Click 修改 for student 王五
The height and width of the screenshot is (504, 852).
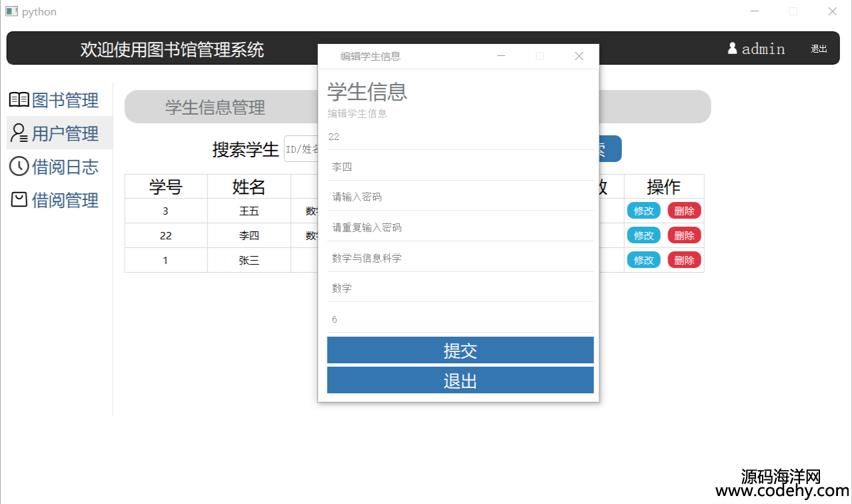point(643,211)
